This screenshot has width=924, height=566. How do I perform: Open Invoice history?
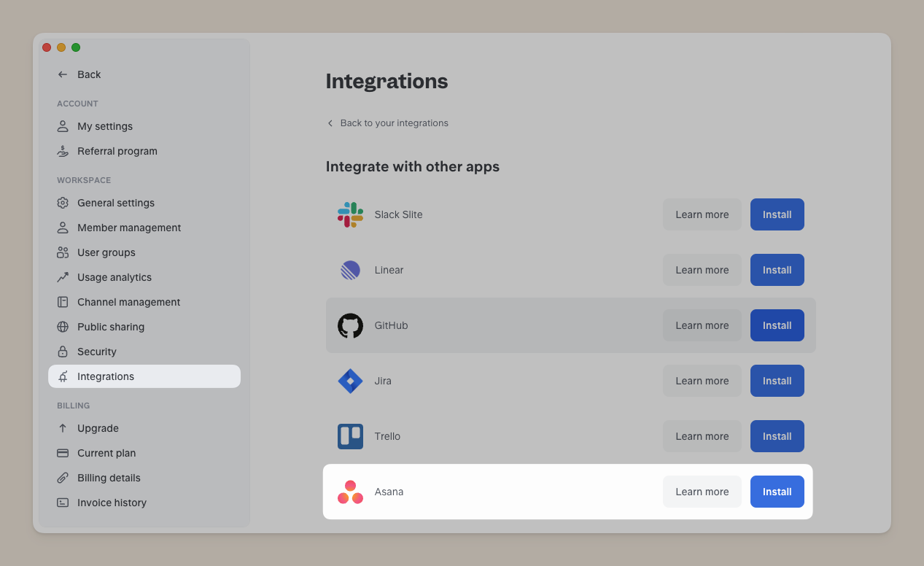coord(144,503)
